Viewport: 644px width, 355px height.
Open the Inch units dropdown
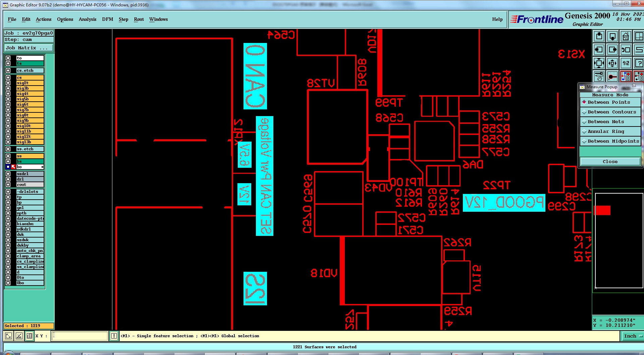[x=633, y=336]
